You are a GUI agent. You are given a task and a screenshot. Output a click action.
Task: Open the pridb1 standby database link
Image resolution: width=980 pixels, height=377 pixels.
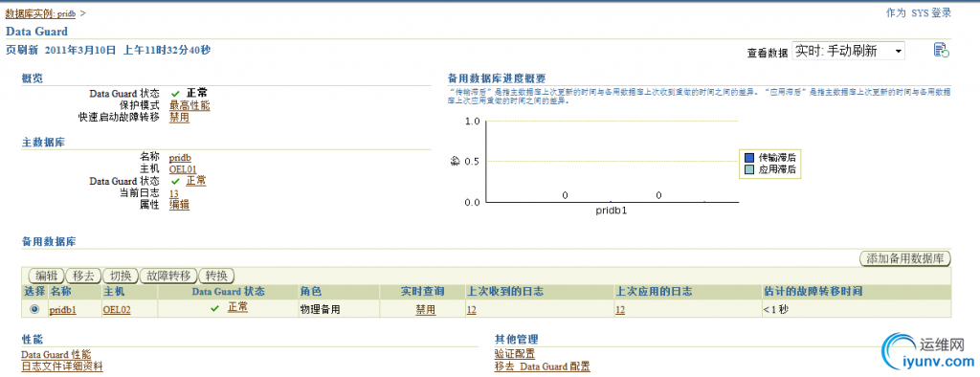(63, 309)
